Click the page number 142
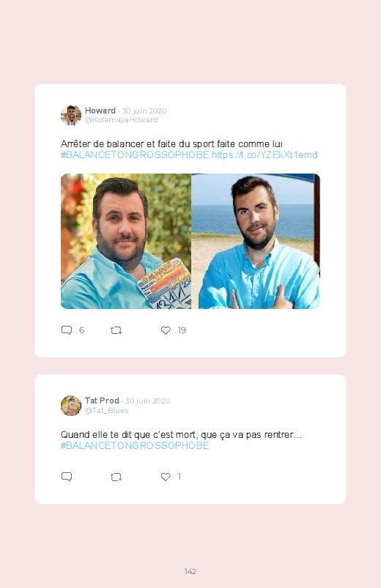This screenshot has height=588, width=381. point(190,571)
